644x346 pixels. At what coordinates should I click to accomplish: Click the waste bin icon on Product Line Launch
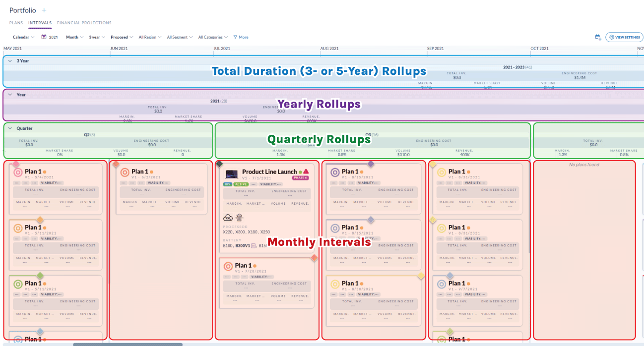click(x=239, y=217)
